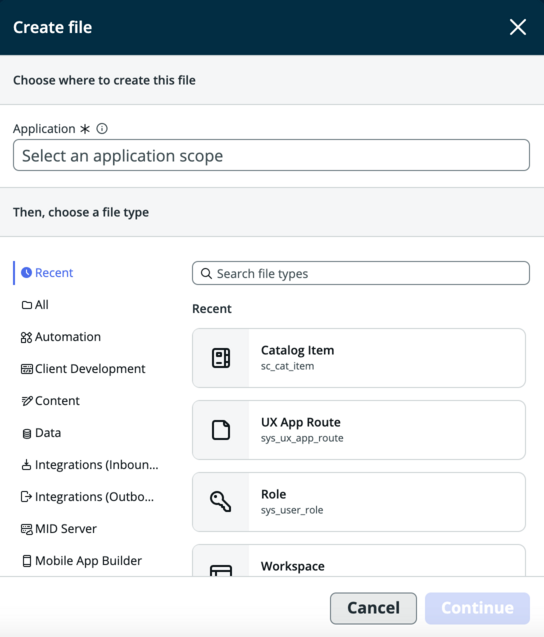Open the Client Development category

(x=83, y=369)
